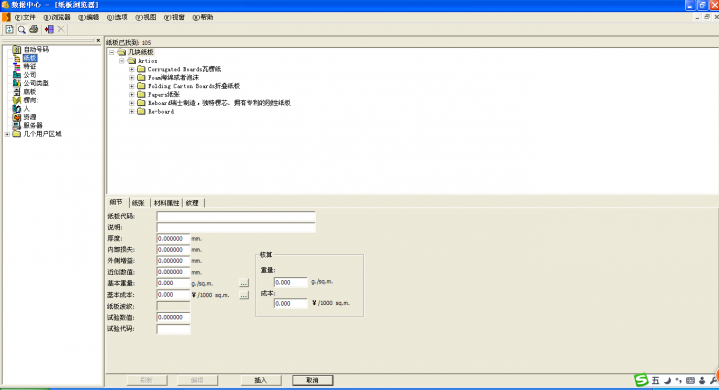Click the refresh icon in the toolbar
The height and width of the screenshot is (390, 719).
coord(9,29)
